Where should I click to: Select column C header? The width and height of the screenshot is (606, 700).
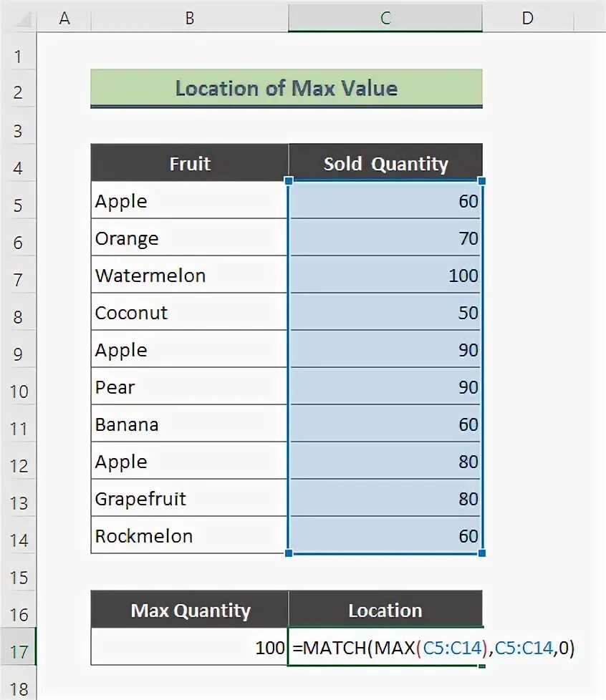(x=385, y=18)
